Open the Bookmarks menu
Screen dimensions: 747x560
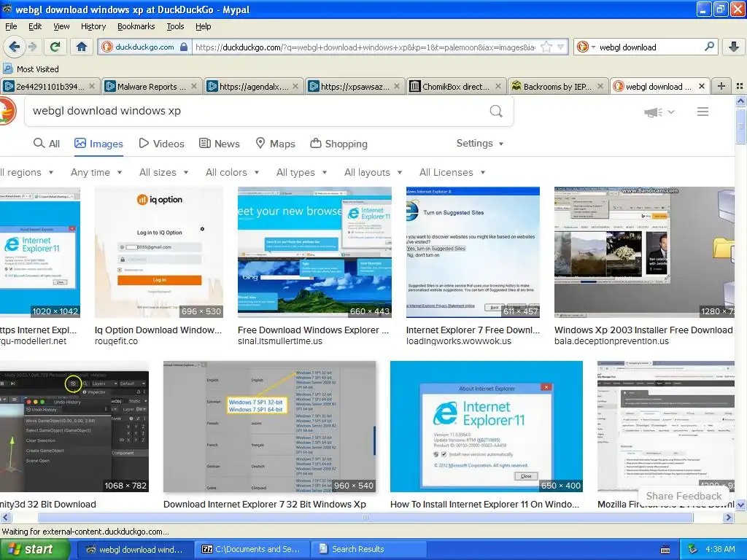pyautogui.click(x=136, y=26)
